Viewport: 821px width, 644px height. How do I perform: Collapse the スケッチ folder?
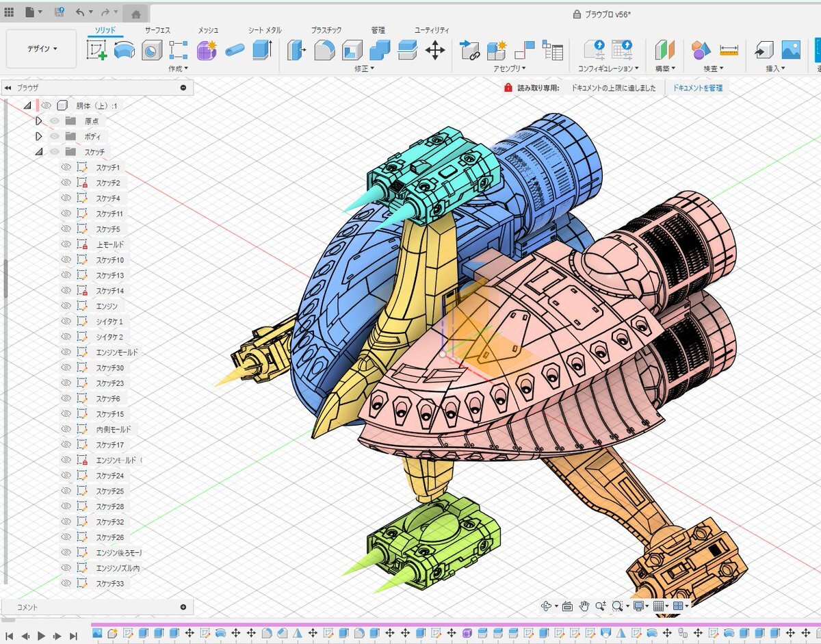pyautogui.click(x=39, y=152)
